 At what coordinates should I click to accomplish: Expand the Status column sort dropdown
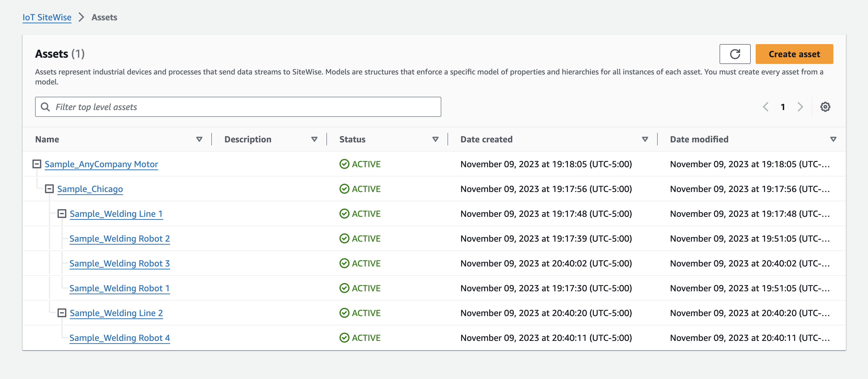click(x=436, y=139)
